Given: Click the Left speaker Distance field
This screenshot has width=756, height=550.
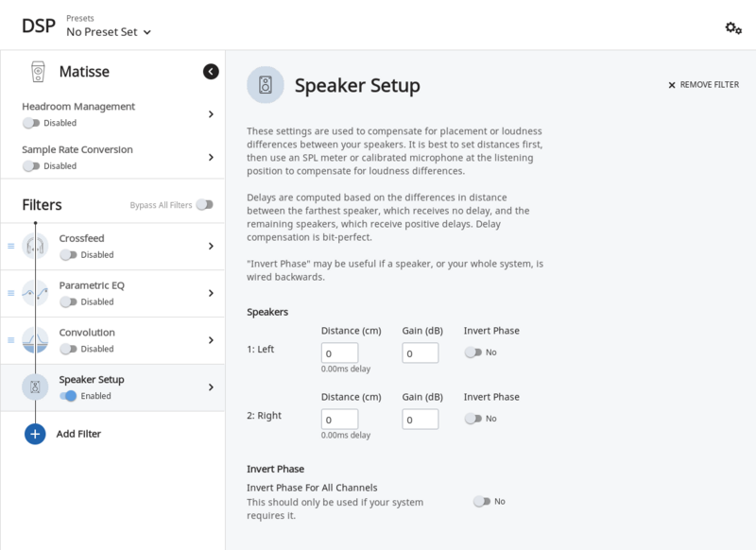Looking at the screenshot, I should [x=339, y=352].
